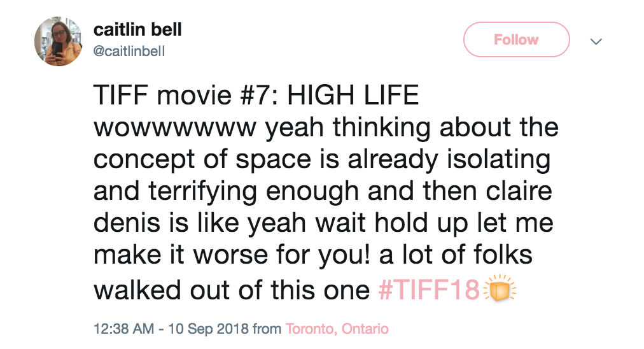Click the words HIGH LIFE in tweet

(353, 96)
